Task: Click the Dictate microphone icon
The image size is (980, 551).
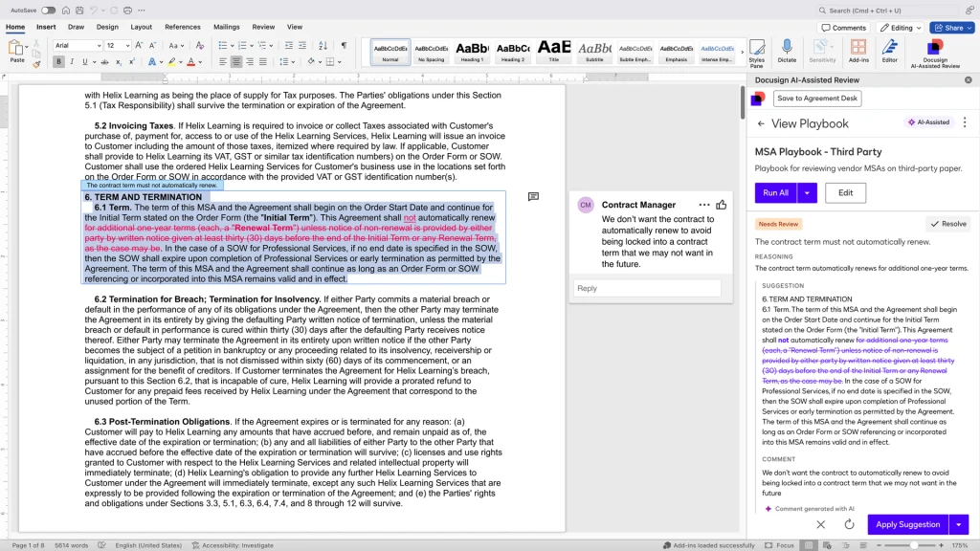Action: coord(788,48)
